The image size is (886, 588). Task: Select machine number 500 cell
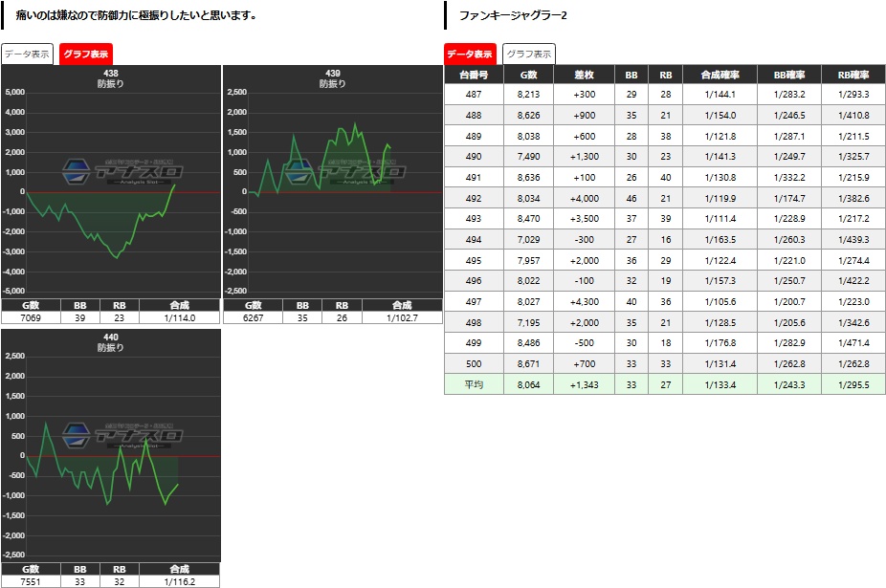[474, 363]
